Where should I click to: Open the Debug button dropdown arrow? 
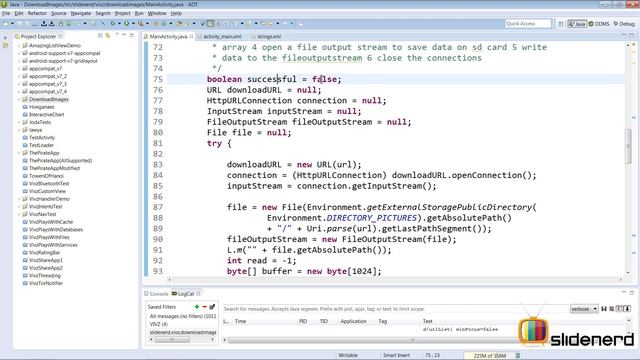(x=119, y=23)
